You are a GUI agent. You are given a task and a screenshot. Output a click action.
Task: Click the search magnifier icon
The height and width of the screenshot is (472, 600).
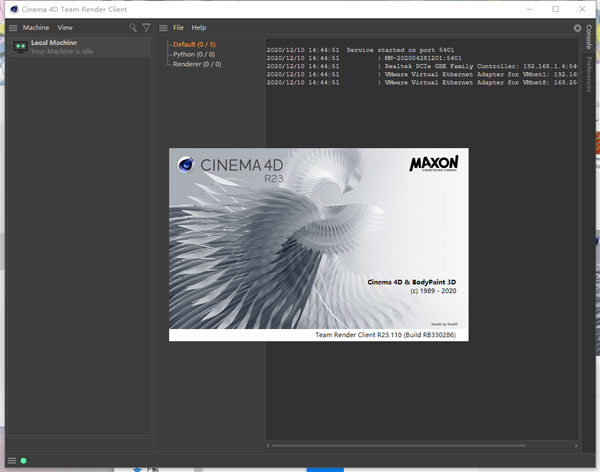point(133,28)
